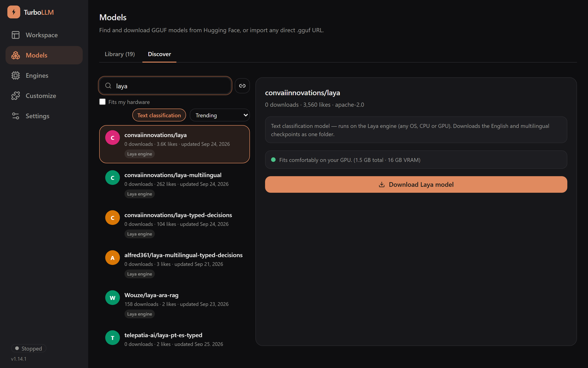588x368 pixels.
Task: Open Settings from the sidebar
Action: point(44,116)
